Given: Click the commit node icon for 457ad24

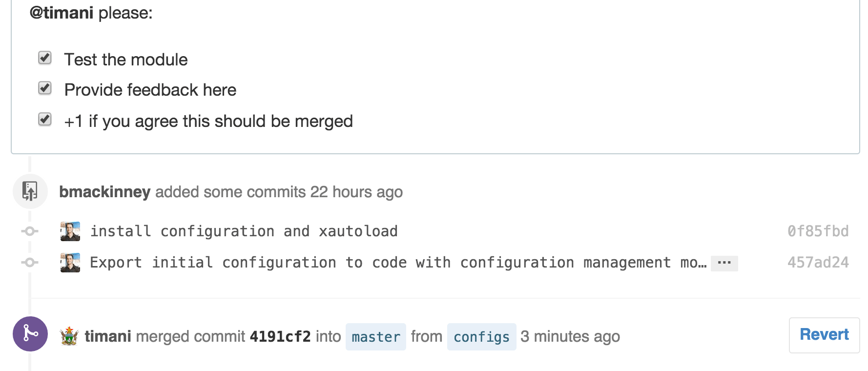Looking at the screenshot, I should point(30,262).
